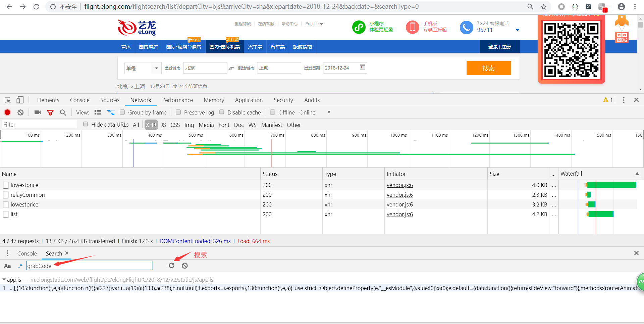Switch to large request rows view icon
Screen dimensions: 644x324
[x=98, y=112]
